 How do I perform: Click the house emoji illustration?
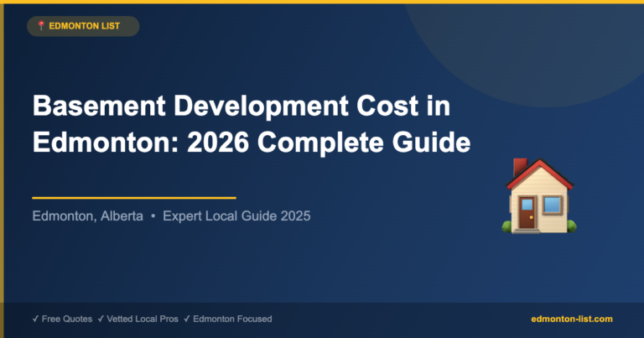pyautogui.click(x=539, y=196)
